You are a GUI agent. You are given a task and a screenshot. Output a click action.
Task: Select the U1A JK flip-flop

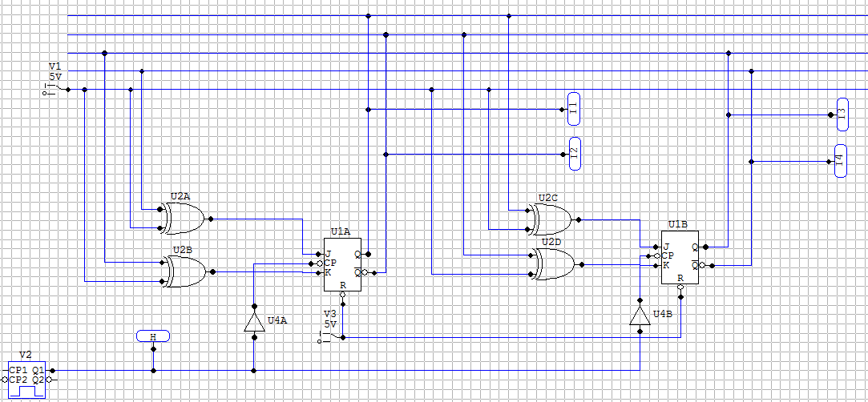[x=342, y=264]
